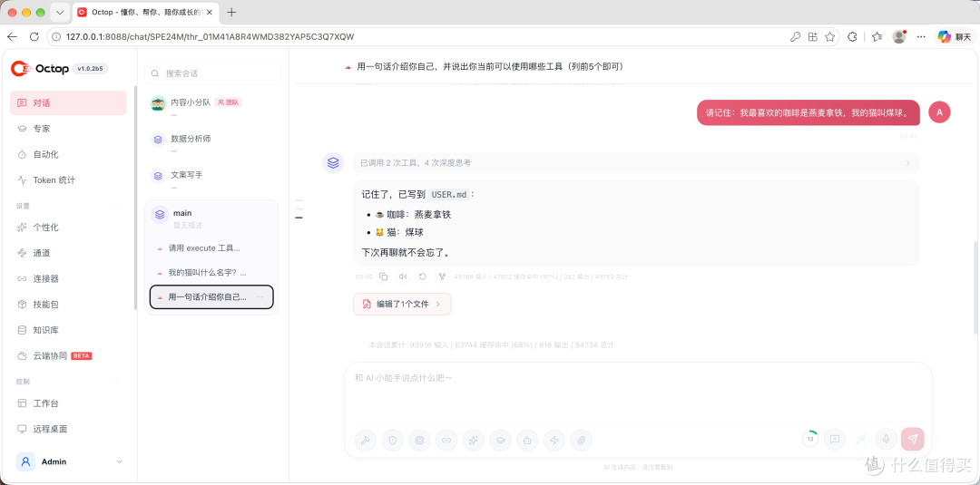Click the context usage ring showing 13
Viewport: 980px width, 485px height.
pos(810,439)
